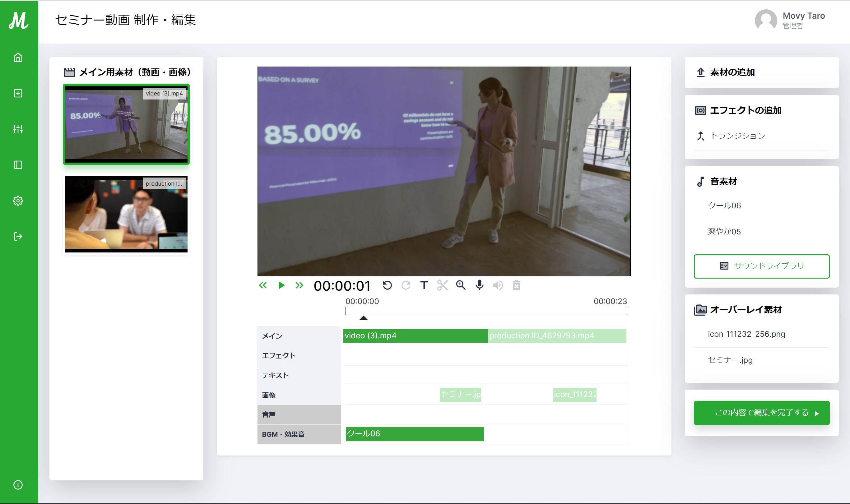Click この内容で編集を完了する button
Screen dimensions: 850x504
pos(761,413)
